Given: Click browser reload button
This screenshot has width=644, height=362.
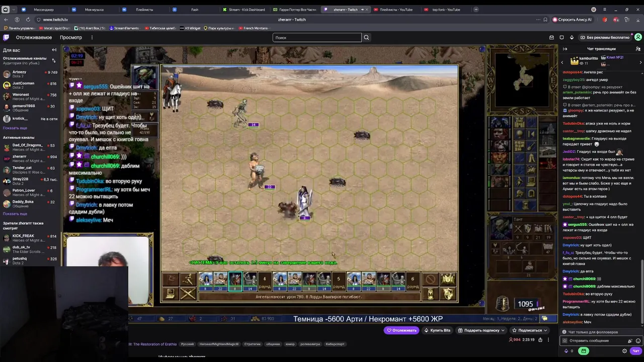Looking at the screenshot, I should pos(28,20).
